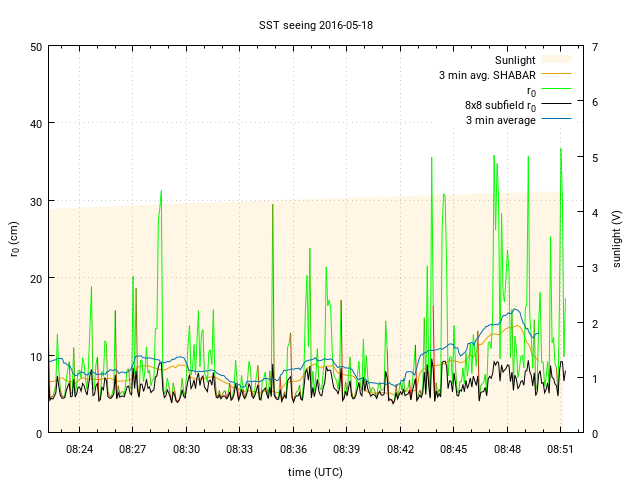640x480 pixels.
Task: Click the 08:36 time tick label
Action: 293,450
